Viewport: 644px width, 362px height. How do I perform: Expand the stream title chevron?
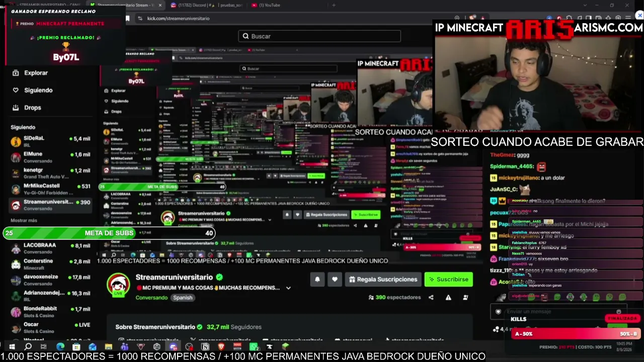288,288
